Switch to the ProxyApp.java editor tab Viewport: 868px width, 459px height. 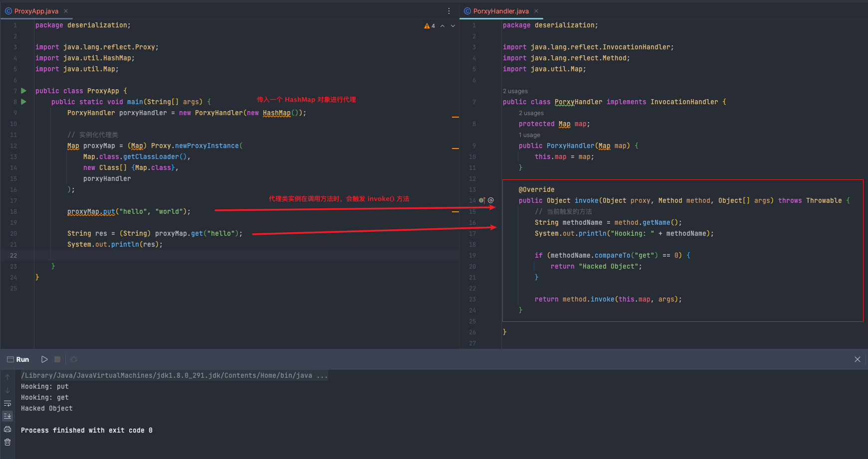(36, 11)
